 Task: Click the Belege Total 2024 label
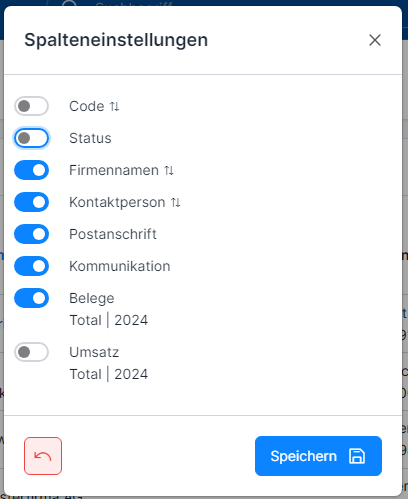pos(108,309)
